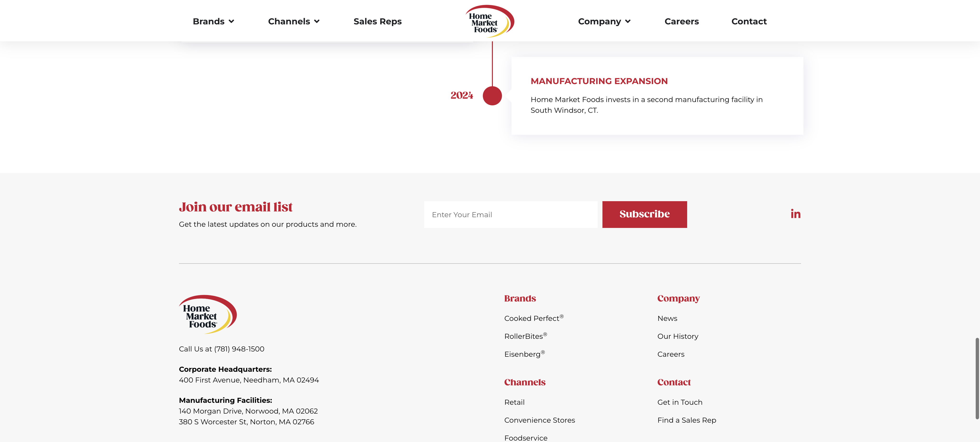This screenshot has height=442, width=980.
Task: Visit the RollerBites footer link
Action: tap(525, 336)
